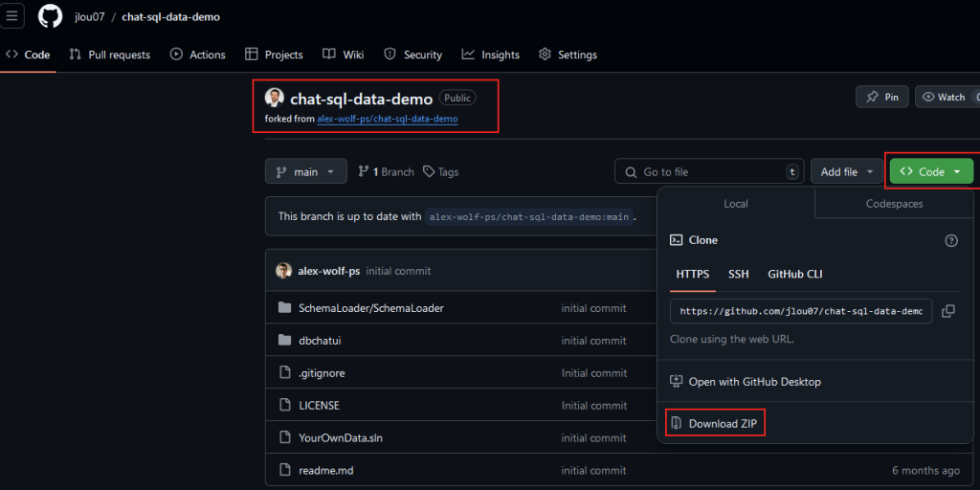Open the chat-sql-data-demo breadcrumb link
The height and width of the screenshot is (490, 980).
click(170, 17)
